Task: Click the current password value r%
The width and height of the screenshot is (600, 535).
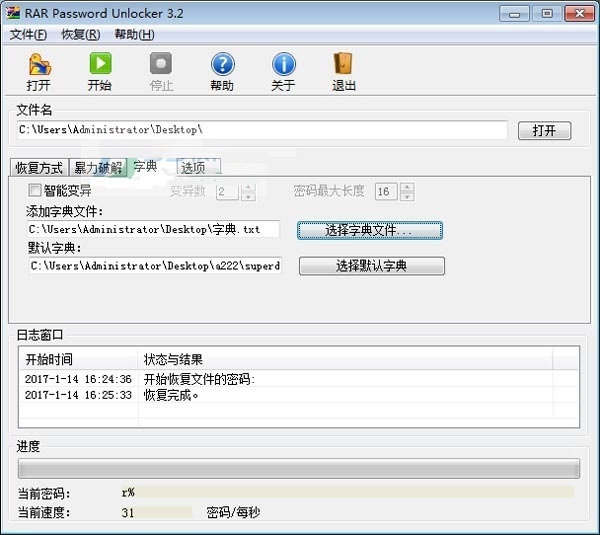Action: 128,492
